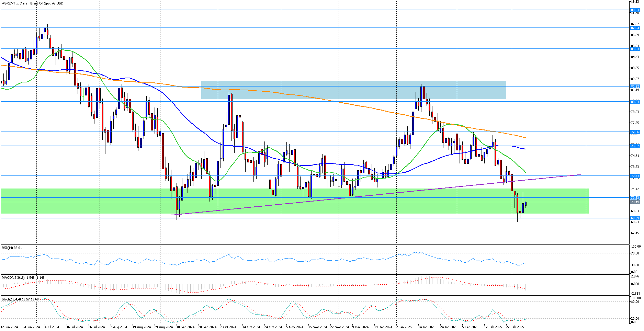Click the 77.95 price scale value
Viewport: 644px width, 331px height.
click(x=635, y=123)
